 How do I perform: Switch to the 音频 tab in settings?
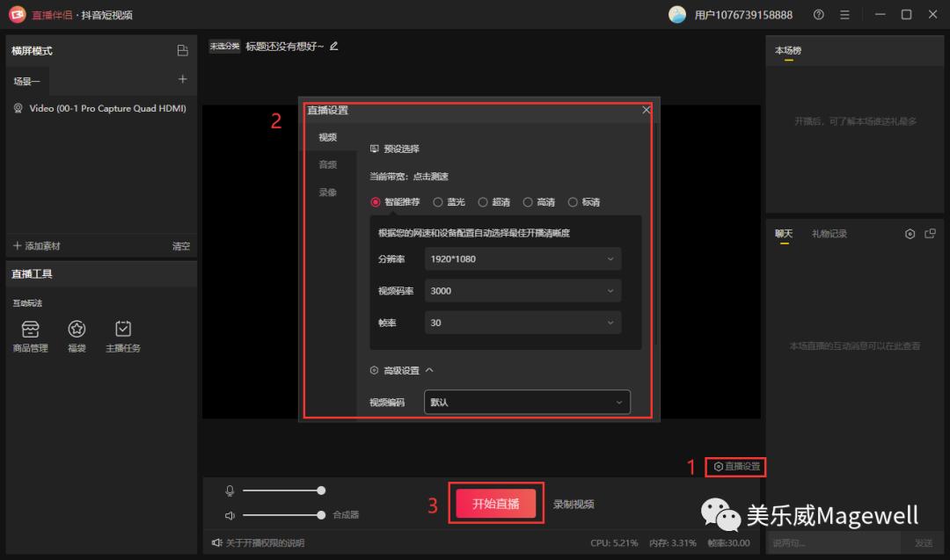click(x=328, y=164)
